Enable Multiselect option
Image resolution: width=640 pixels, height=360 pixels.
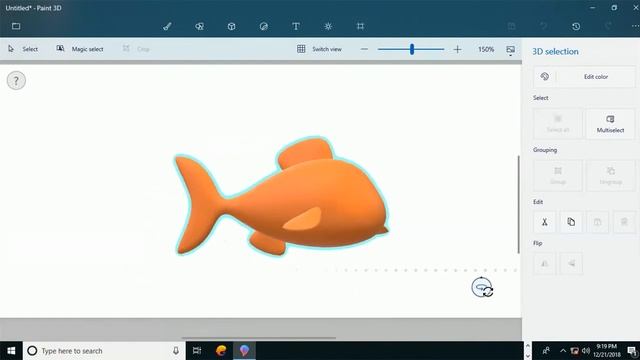(x=610, y=124)
